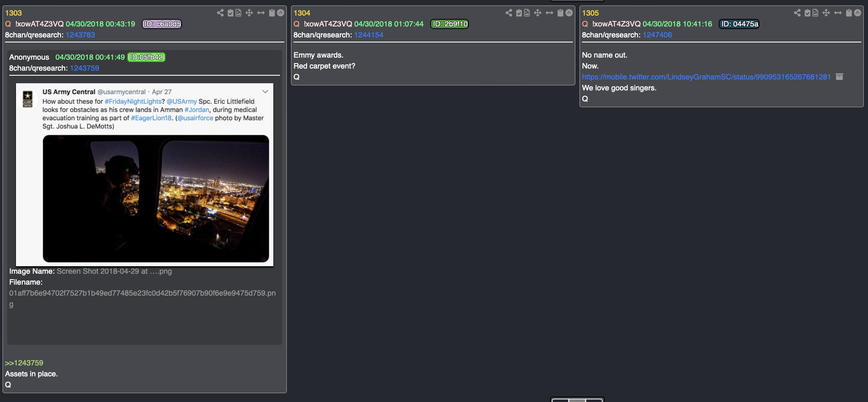Image resolution: width=868 pixels, height=402 pixels.
Task: Click the plain clipboard icon on post 1305
Action: pyautogui.click(x=849, y=13)
